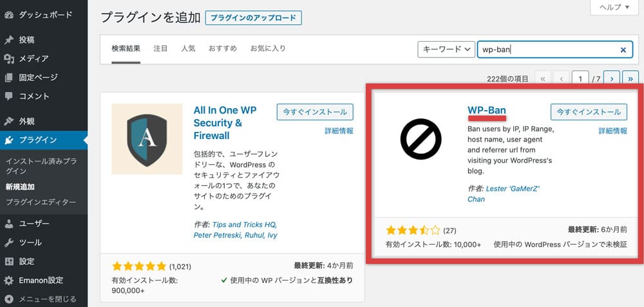Open the Tools (ツール) wrench icon
This screenshot has width=644, height=307.
pos(8,243)
